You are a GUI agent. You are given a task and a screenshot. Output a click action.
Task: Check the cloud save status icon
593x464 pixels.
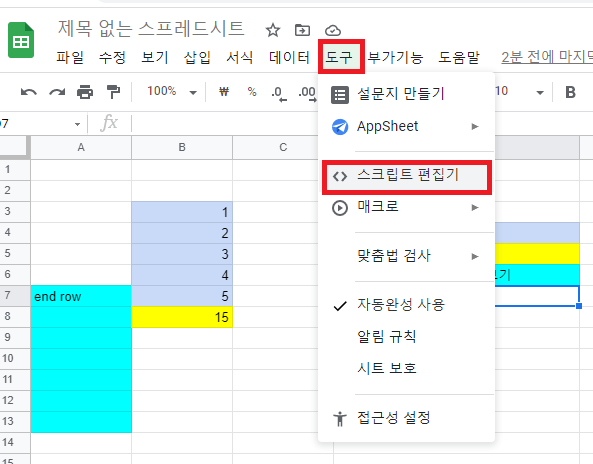(x=333, y=30)
